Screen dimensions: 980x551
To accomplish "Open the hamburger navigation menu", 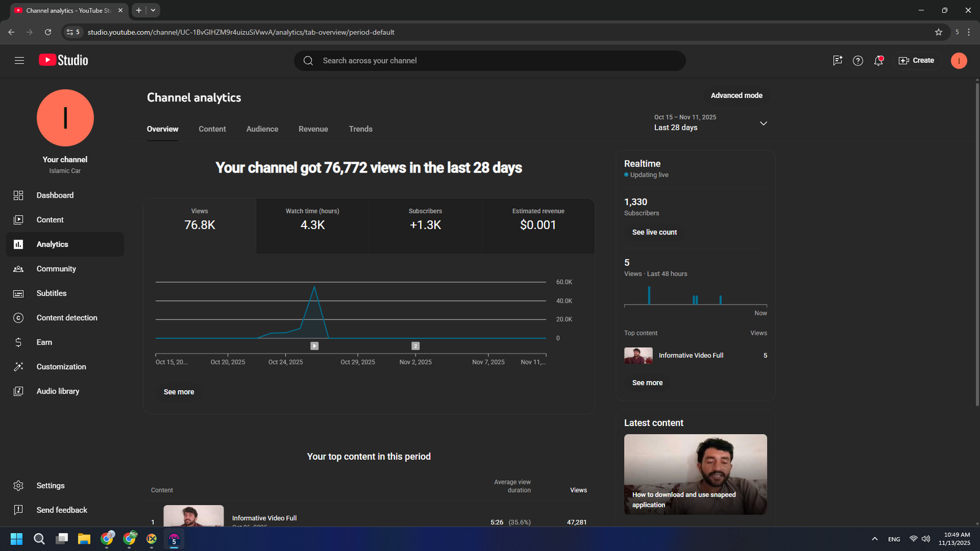I will (x=19, y=61).
